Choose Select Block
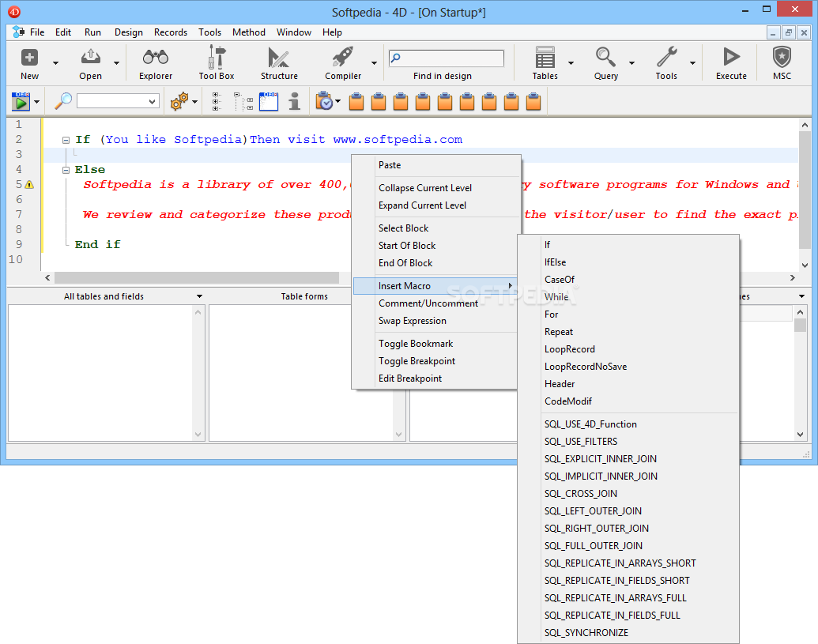Image resolution: width=818 pixels, height=644 pixels. tap(436, 228)
